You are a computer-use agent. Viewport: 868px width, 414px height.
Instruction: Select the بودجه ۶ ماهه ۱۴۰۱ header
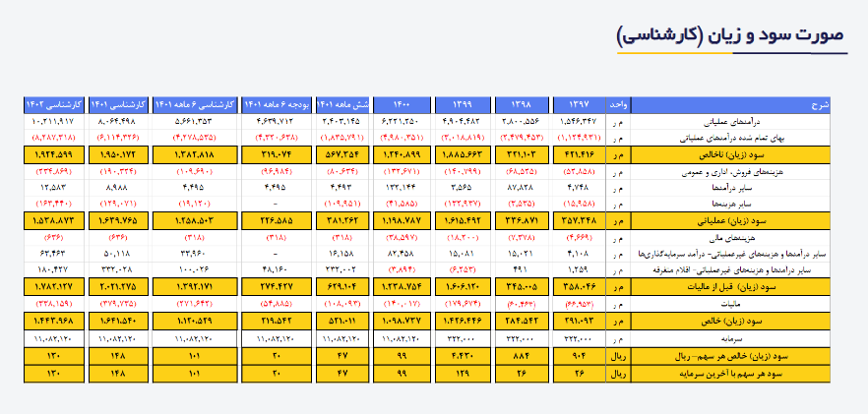tap(275, 104)
